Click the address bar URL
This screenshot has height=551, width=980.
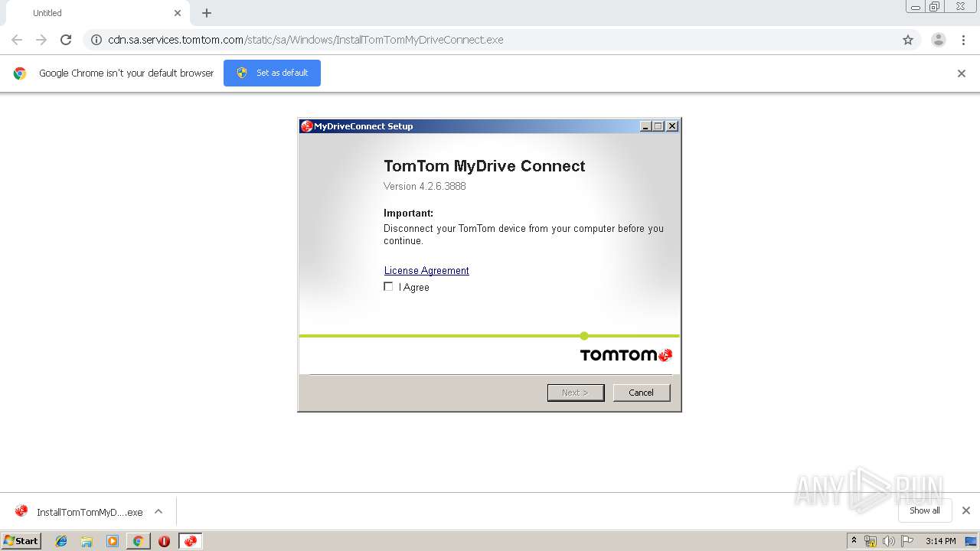pos(305,40)
